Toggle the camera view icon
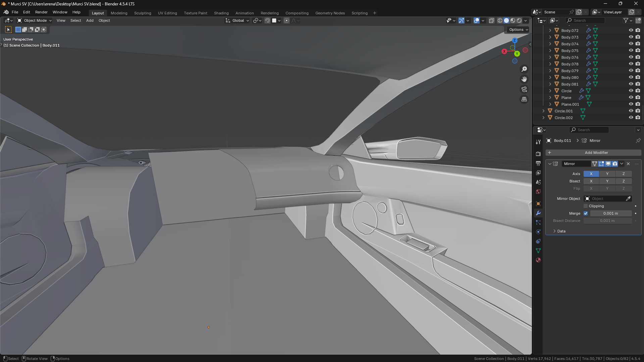The height and width of the screenshot is (362, 644). 524,89
